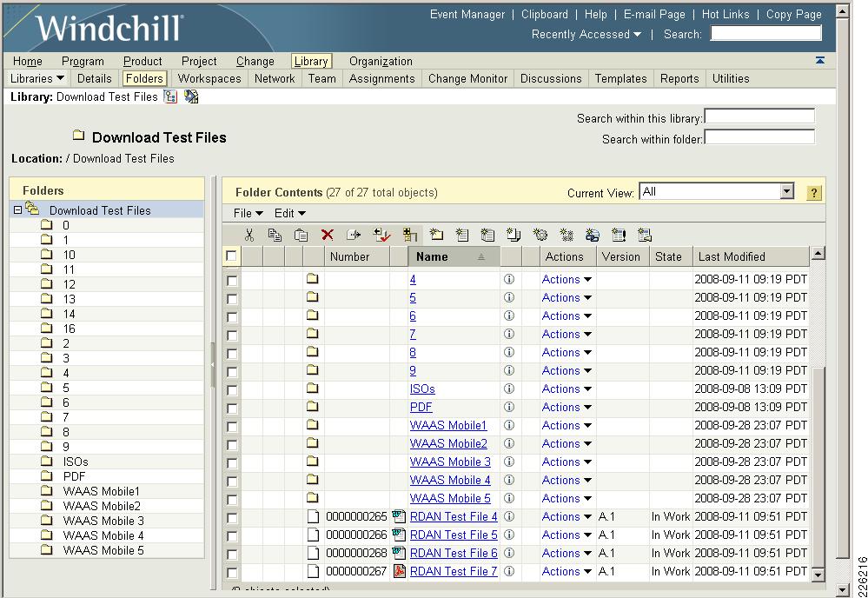The width and height of the screenshot is (868, 598).
Task: Click the New Problem Report icon
Action: (619, 235)
